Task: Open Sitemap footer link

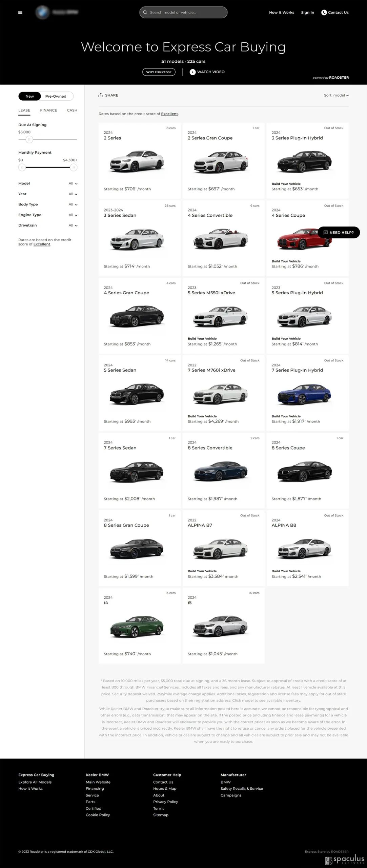Action: (161, 815)
